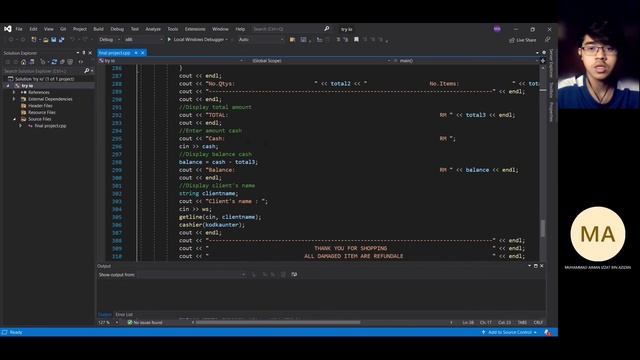Image resolution: width=640 pixels, height=360 pixels.
Task: Click the magnifier search icon in title bar
Action: [327, 29]
